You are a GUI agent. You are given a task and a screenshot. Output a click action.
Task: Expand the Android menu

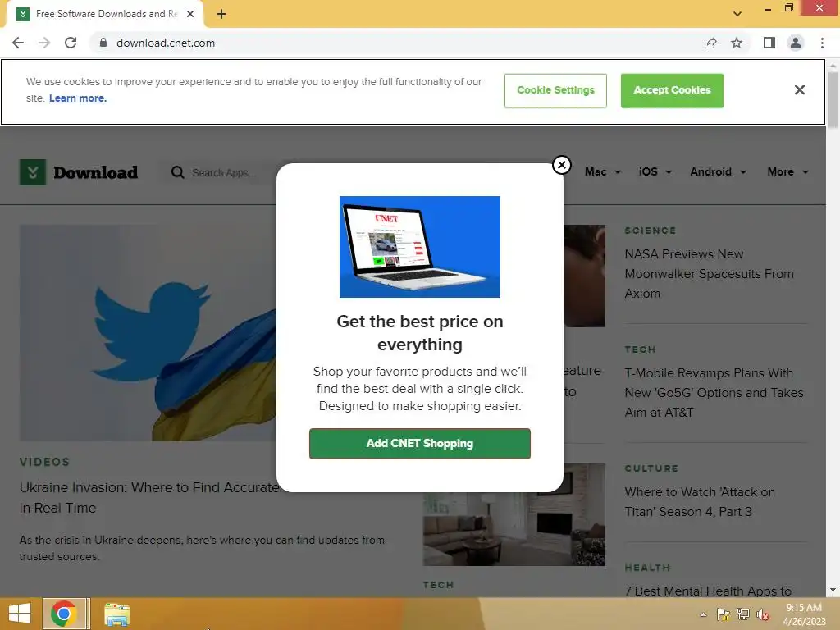(x=718, y=172)
